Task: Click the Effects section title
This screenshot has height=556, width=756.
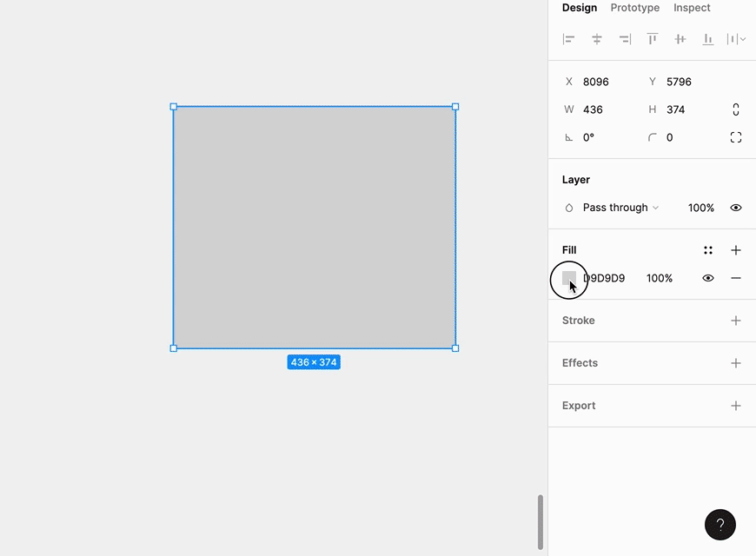Action: (x=580, y=363)
